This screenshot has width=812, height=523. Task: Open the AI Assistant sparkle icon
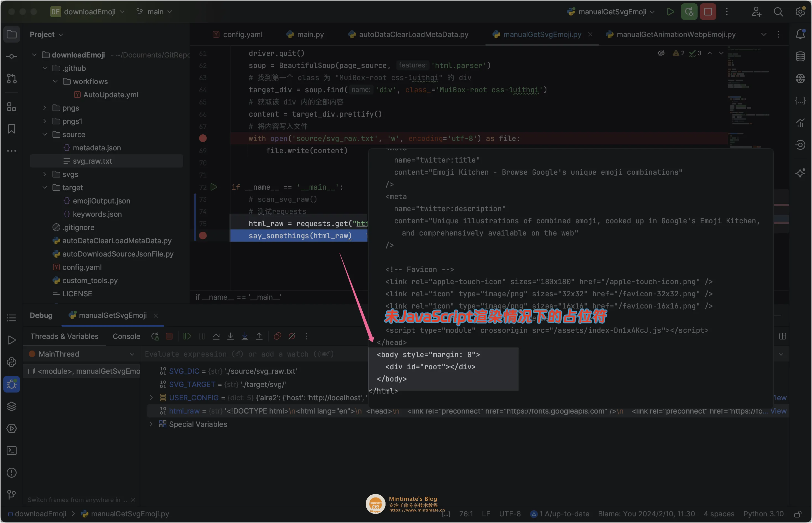click(x=800, y=173)
